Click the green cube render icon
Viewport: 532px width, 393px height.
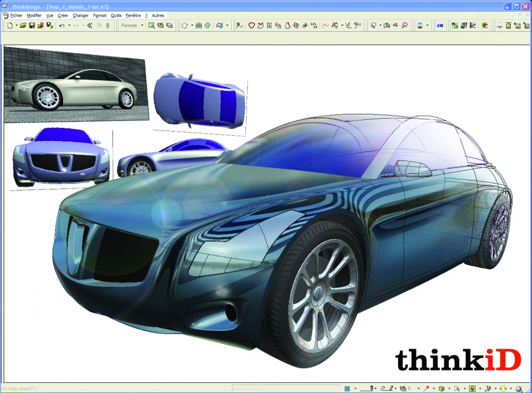(454, 25)
